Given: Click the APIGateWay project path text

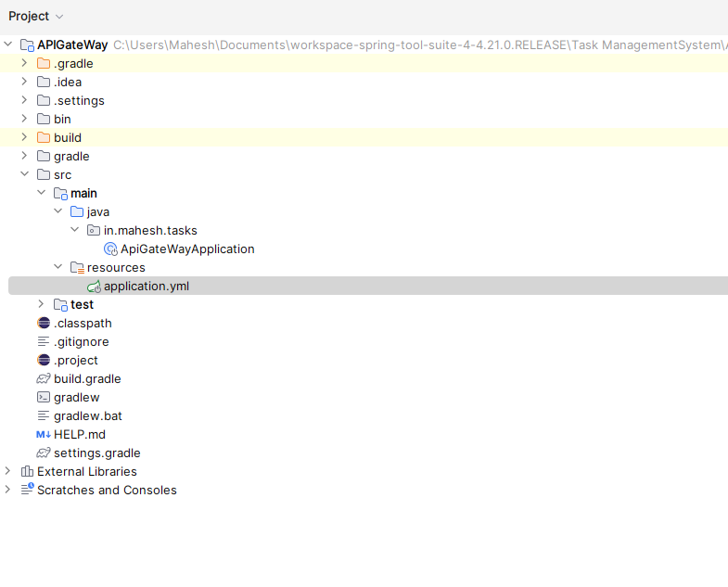Looking at the screenshot, I should click(420, 45).
